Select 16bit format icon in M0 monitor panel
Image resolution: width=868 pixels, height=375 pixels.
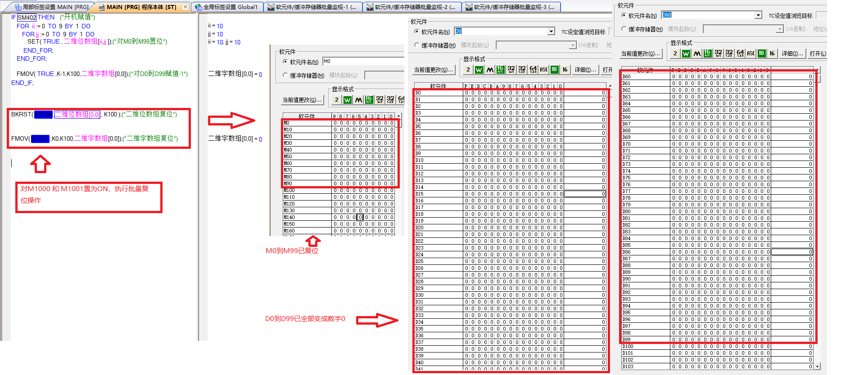click(369, 100)
